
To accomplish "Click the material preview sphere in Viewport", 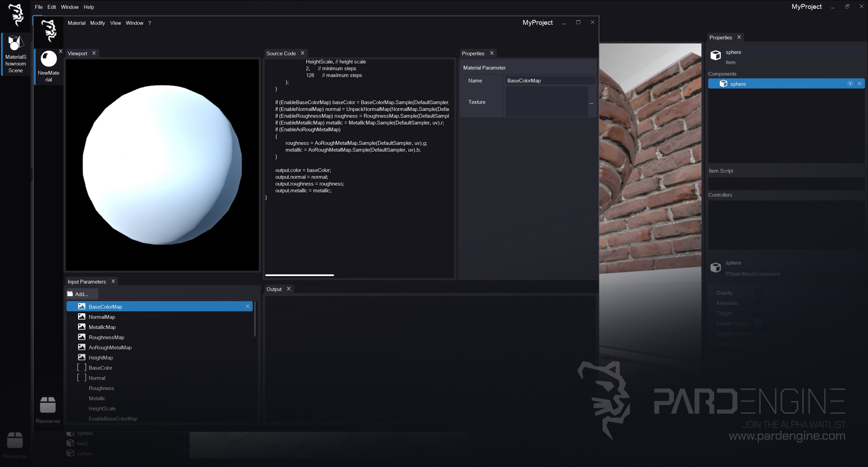I will tap(162, 165).
